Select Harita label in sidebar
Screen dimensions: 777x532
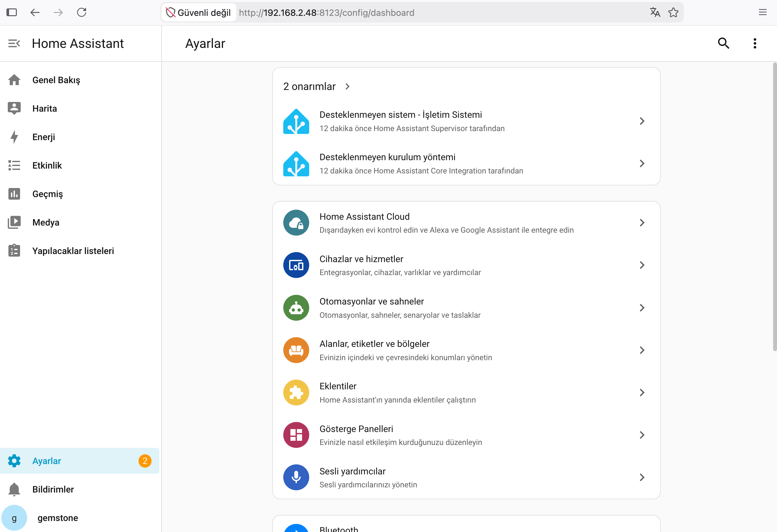tap(44, 109)
